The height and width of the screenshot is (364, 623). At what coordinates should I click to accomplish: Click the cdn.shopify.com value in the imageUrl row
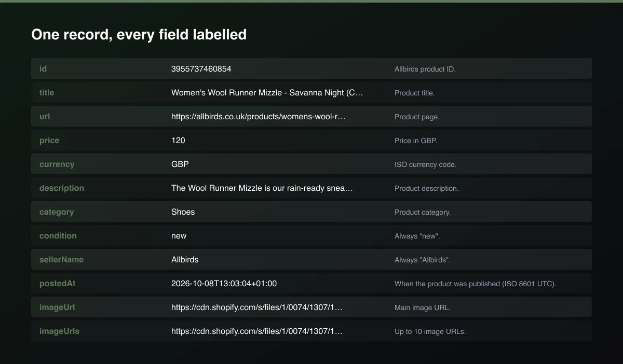tap(257, 307)
